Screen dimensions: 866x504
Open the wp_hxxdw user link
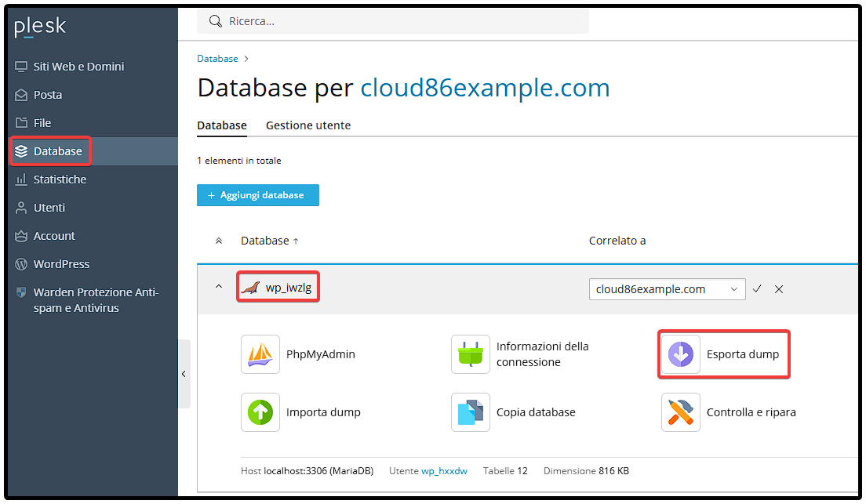[x=444, y=471]
